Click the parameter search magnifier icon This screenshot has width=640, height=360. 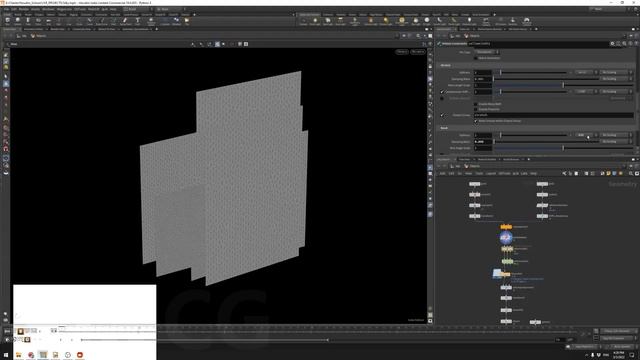tap(624, 44)
